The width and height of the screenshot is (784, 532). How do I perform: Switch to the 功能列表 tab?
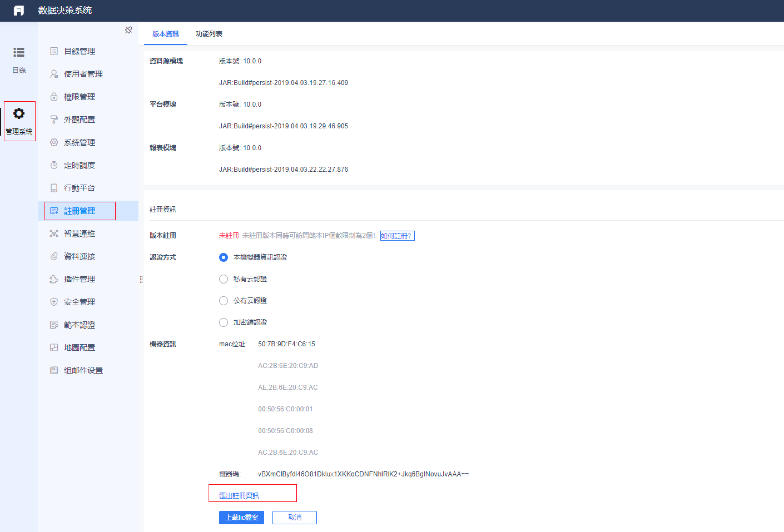209,34
